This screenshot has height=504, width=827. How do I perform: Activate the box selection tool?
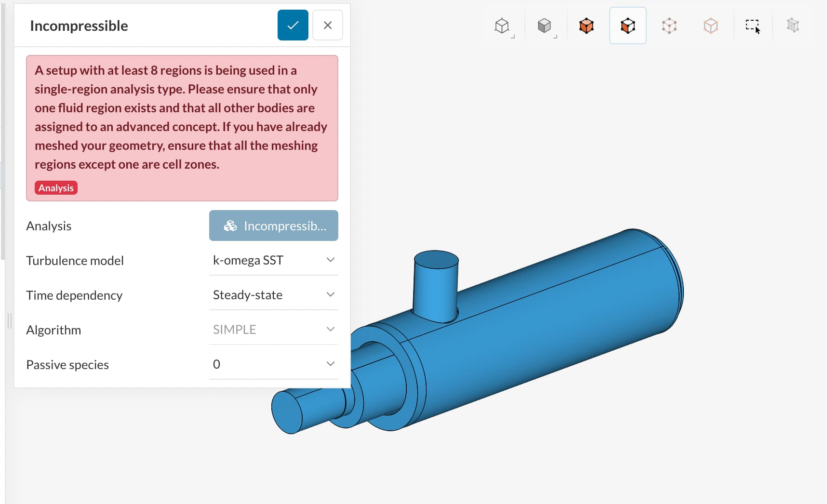(753, 26)
